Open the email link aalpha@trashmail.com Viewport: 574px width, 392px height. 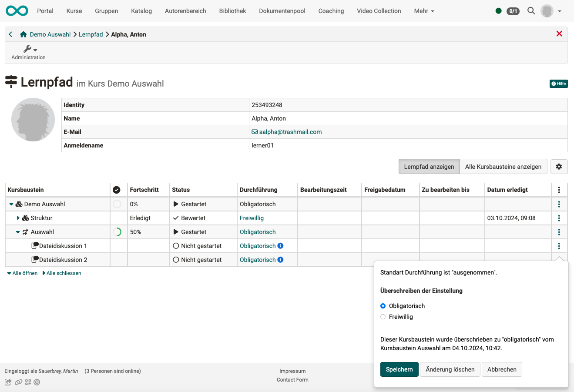point(290,131)
